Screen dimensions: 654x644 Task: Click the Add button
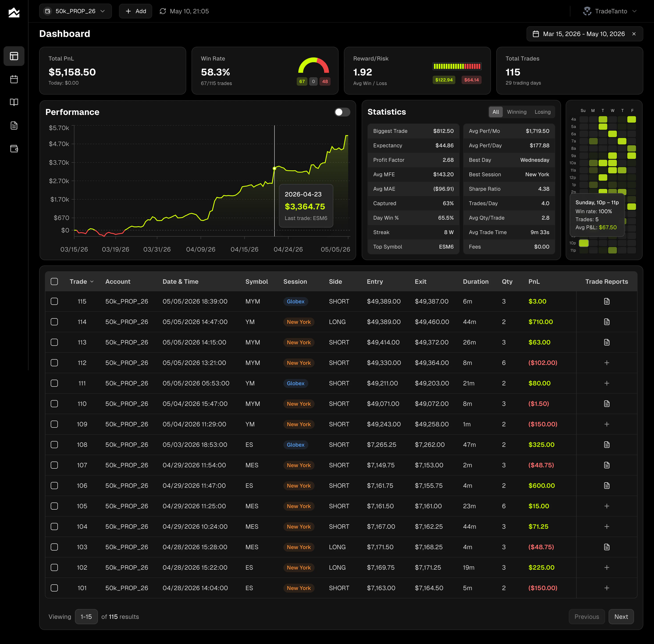[x=136, y=11]
